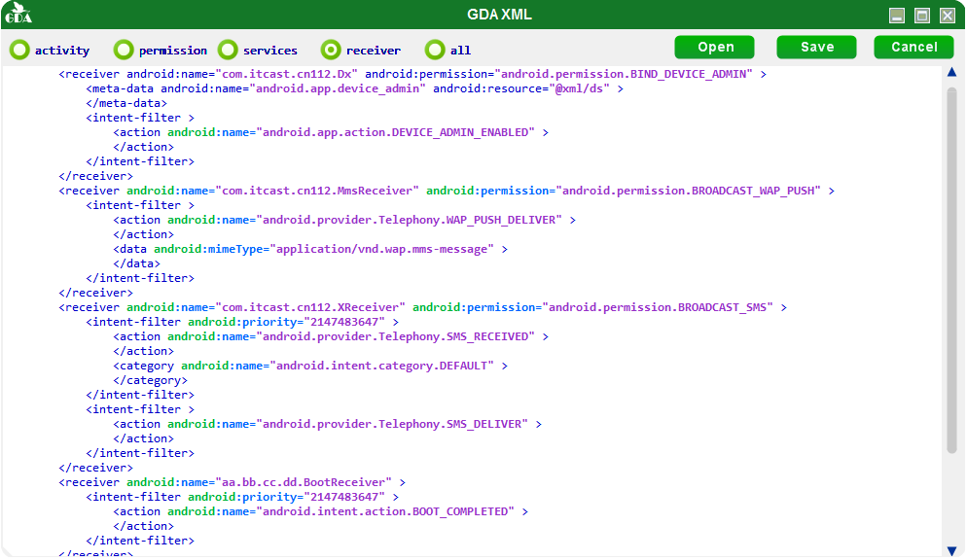The image size is (967, 560).
Task: Minimize the GDA XML window
Action: tap(897, 16)
